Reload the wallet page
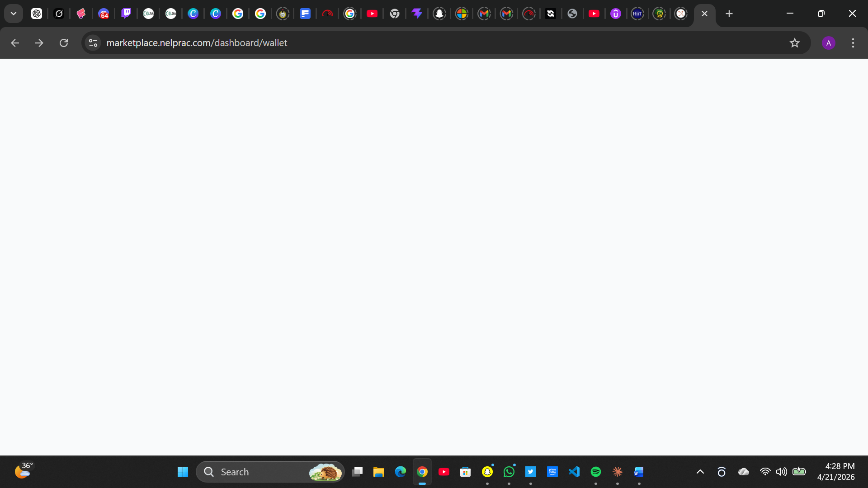 tap(64, 43)
